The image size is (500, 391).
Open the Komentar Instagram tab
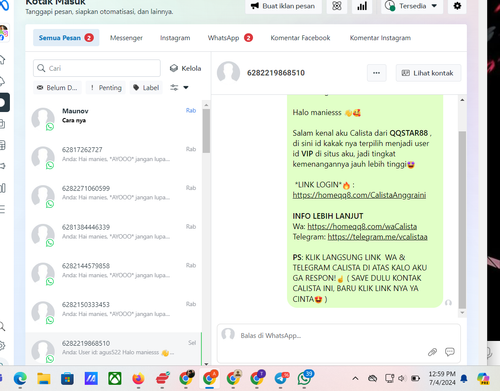(380, 38)
